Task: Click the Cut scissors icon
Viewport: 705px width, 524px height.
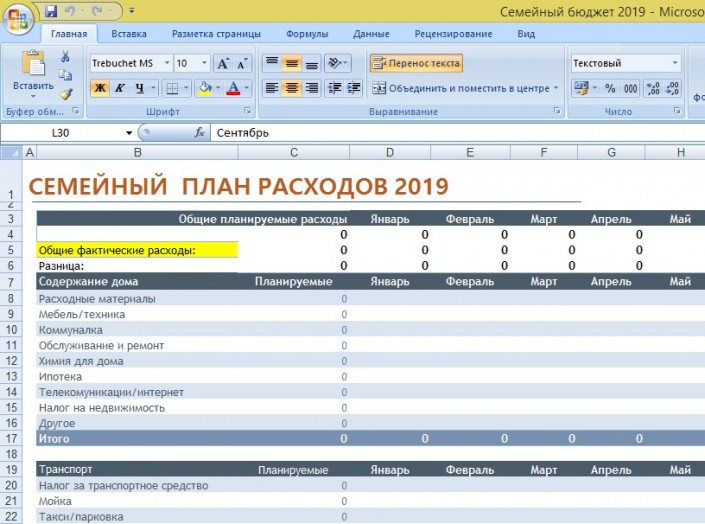Action: 66,58
